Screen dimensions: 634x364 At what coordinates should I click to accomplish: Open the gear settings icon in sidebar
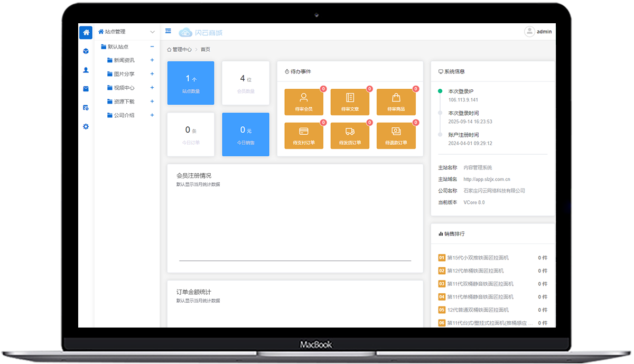(86, 126)
